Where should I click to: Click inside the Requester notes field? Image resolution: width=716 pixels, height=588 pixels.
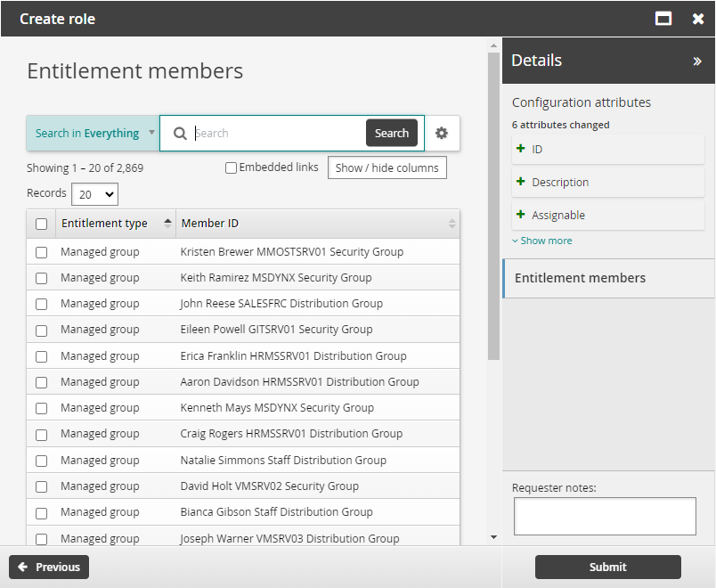click(605, 516)
